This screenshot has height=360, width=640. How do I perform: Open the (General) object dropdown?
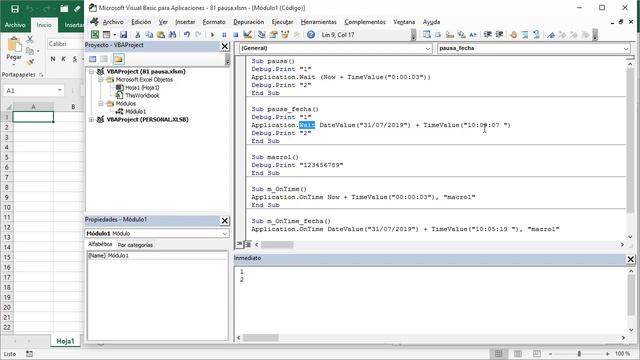(x=428, y=48)
